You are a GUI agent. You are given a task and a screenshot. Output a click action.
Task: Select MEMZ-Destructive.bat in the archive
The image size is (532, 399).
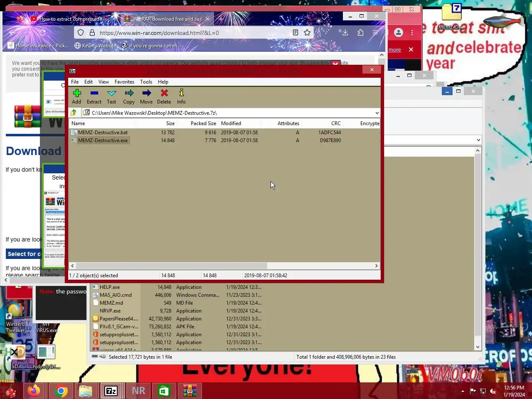point(103,133)
